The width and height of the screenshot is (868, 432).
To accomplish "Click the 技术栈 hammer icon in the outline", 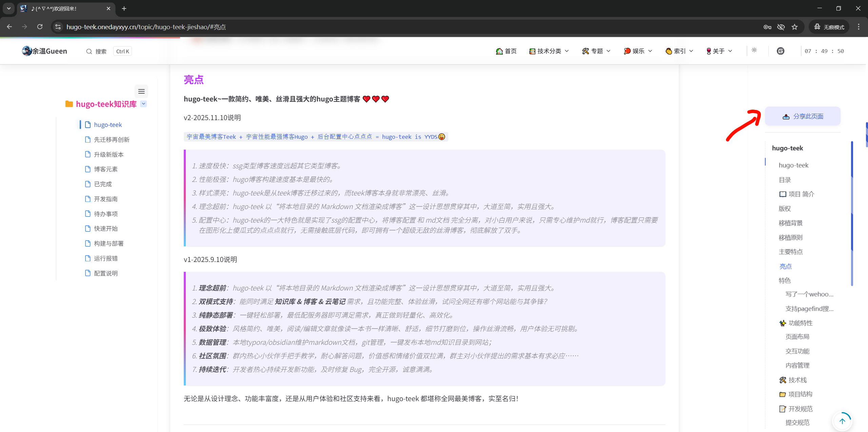I will tap(783, 380).
